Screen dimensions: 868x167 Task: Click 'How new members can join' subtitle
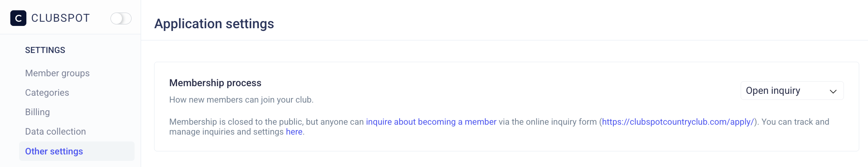(x=241, y=100)
